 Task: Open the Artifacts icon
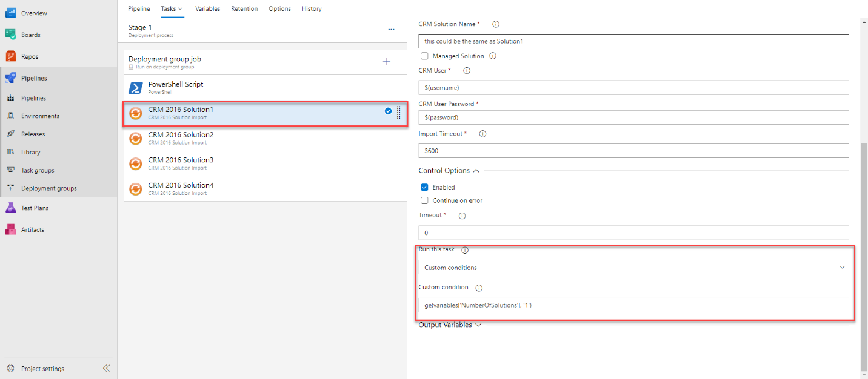click(x=11, y=229)
